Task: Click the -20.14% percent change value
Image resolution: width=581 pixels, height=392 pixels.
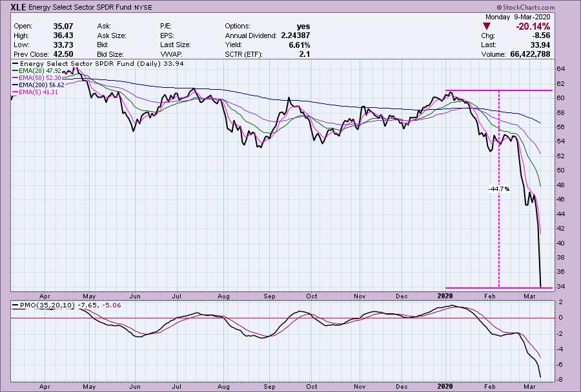Action: coord(533,26)
